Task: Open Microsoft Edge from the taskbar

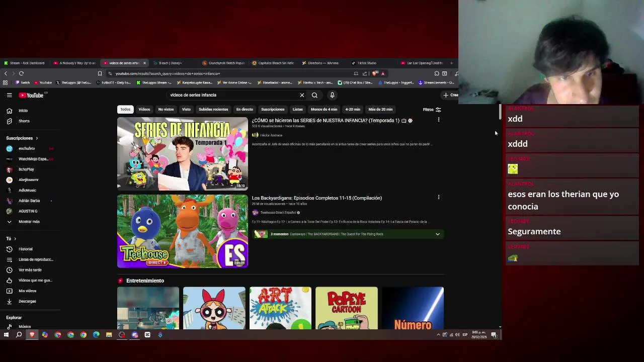Action: [x=96, y=335]
